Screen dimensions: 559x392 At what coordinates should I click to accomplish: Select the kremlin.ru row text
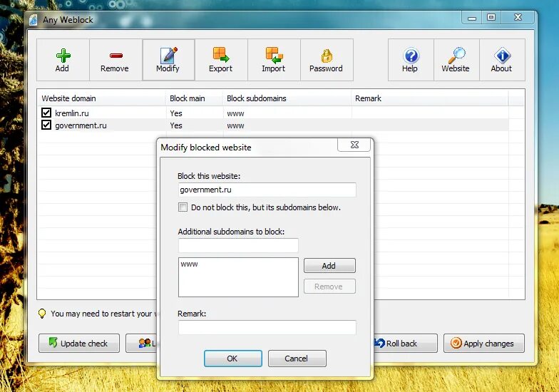71,113
